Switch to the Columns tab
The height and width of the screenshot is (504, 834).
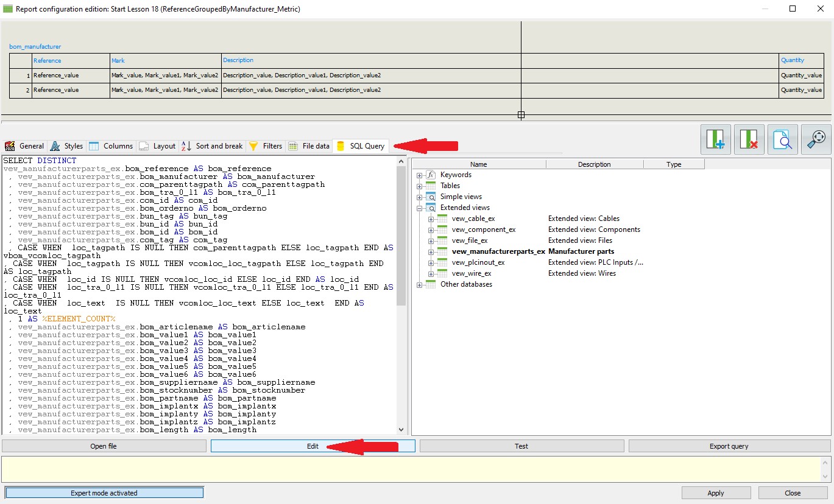tap(111, 146)
